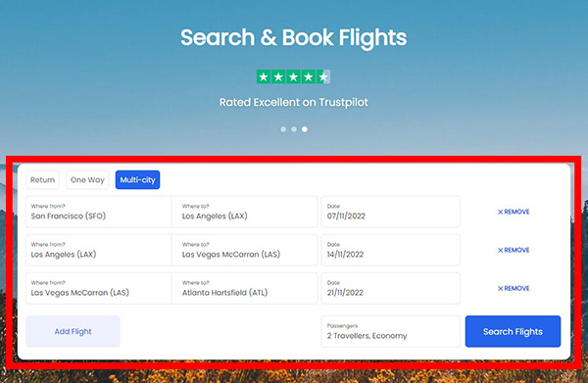This screenshot has width=588, height=383.
Task: Select the Return trip type
Action: (x=43, y=180)
